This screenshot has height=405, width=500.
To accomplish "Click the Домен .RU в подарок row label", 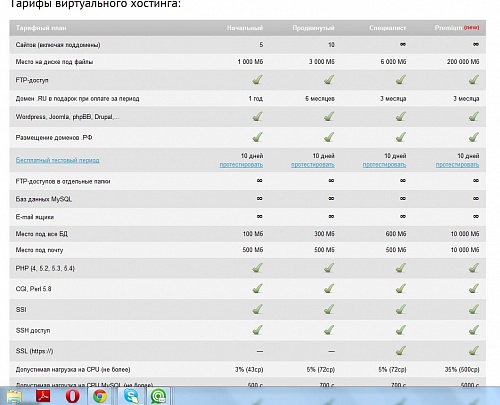I will [77, 99].
